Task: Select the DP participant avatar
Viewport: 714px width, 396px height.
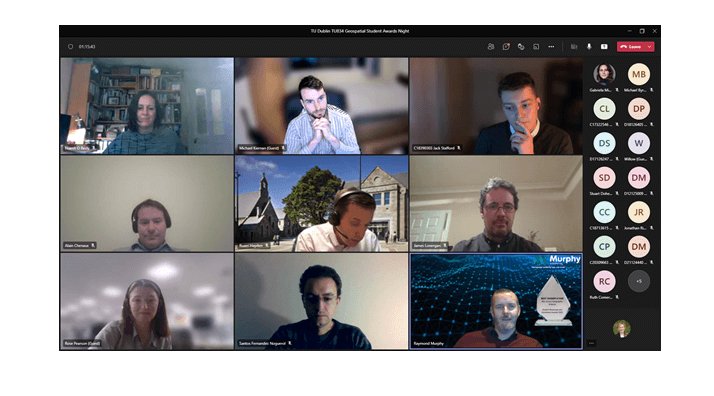Action: click(638, 109)
